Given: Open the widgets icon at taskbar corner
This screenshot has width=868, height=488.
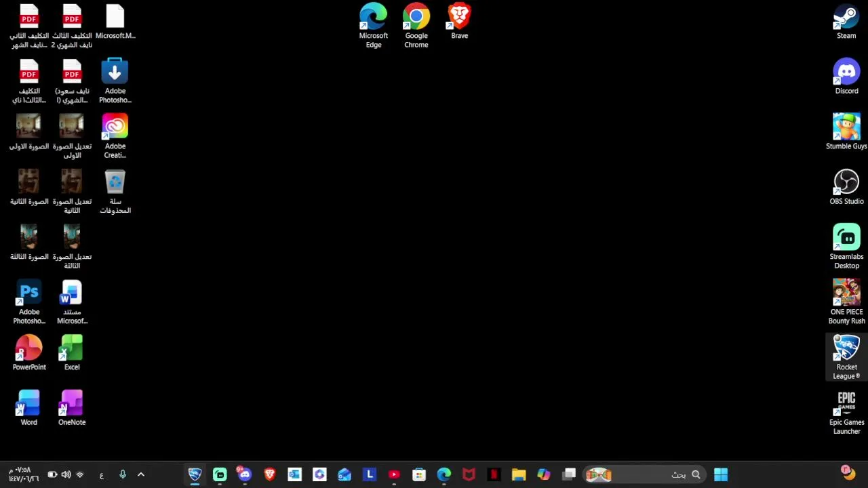Looking at the screenshot, I should [x=846, y=472].
